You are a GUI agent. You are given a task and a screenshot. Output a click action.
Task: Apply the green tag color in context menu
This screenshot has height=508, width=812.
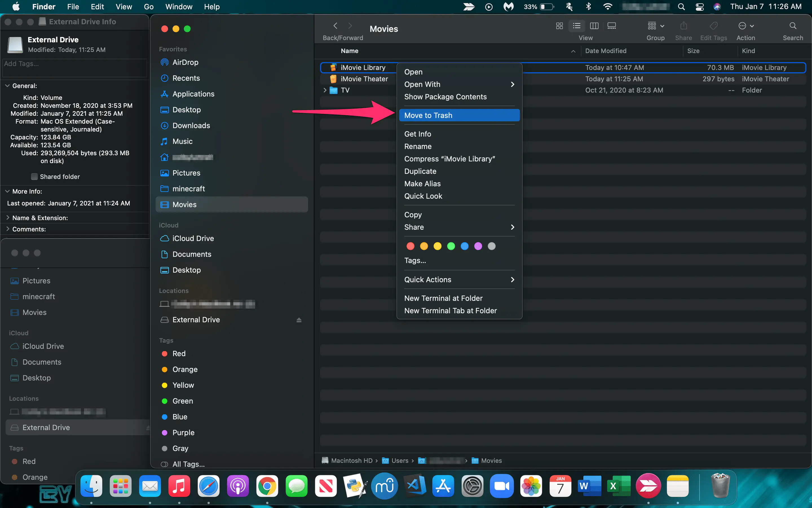click(451, 246)
